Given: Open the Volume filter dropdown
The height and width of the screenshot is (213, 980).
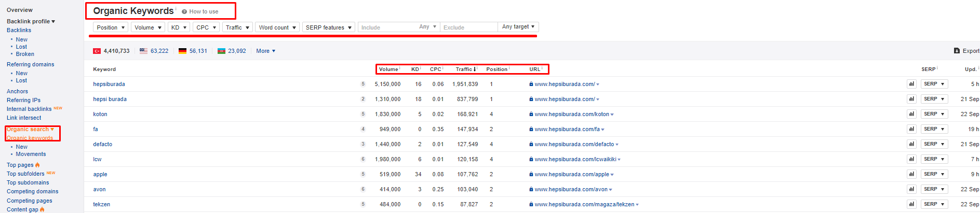Looking at the screenshot, I should [148, 27].
